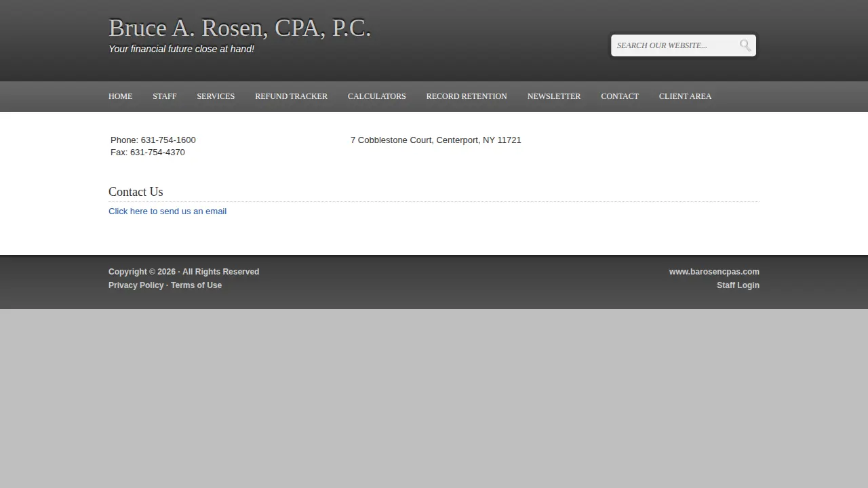Screen dimensions: 868x488
Task: Open the Services menu
Action: [216, 96]
